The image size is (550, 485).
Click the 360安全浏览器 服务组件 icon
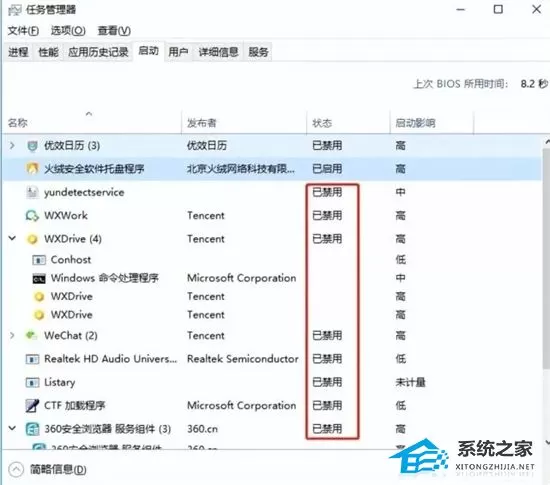coord(32,429)
